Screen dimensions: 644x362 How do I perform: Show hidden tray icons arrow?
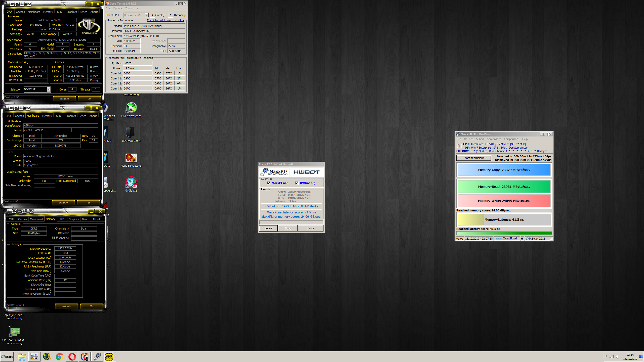point(606,356)
